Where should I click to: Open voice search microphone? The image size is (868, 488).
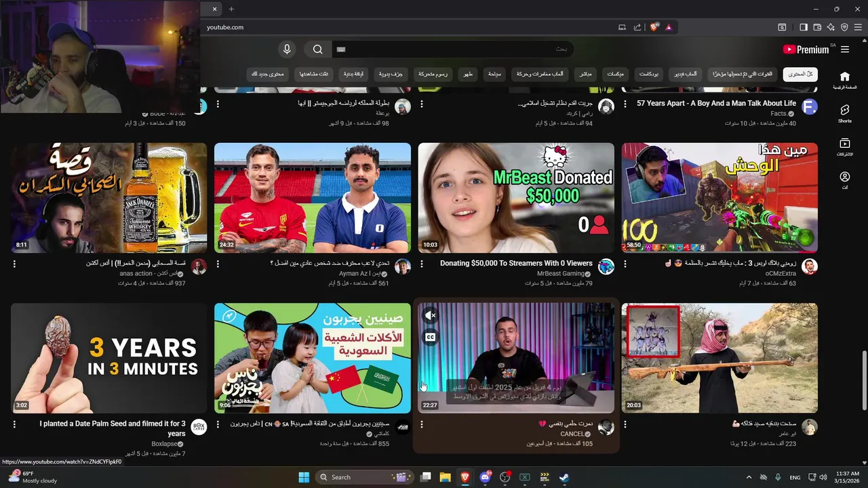point(287,49)
